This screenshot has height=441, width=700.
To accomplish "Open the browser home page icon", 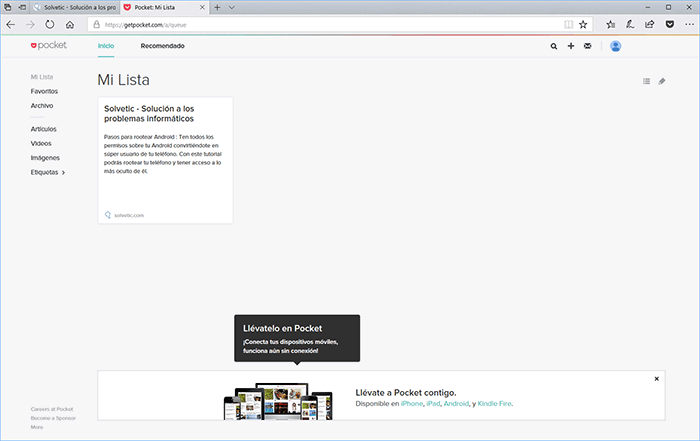I will pos(70,25).
